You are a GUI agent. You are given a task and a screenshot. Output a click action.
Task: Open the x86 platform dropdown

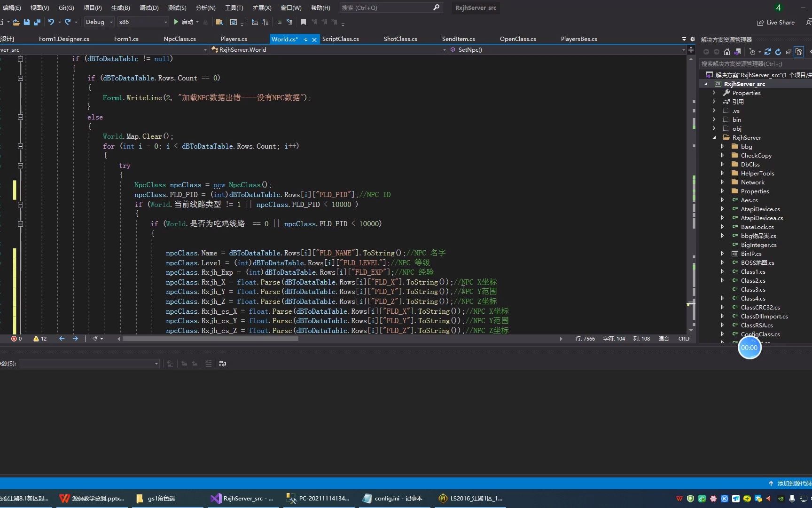point(143,22)
